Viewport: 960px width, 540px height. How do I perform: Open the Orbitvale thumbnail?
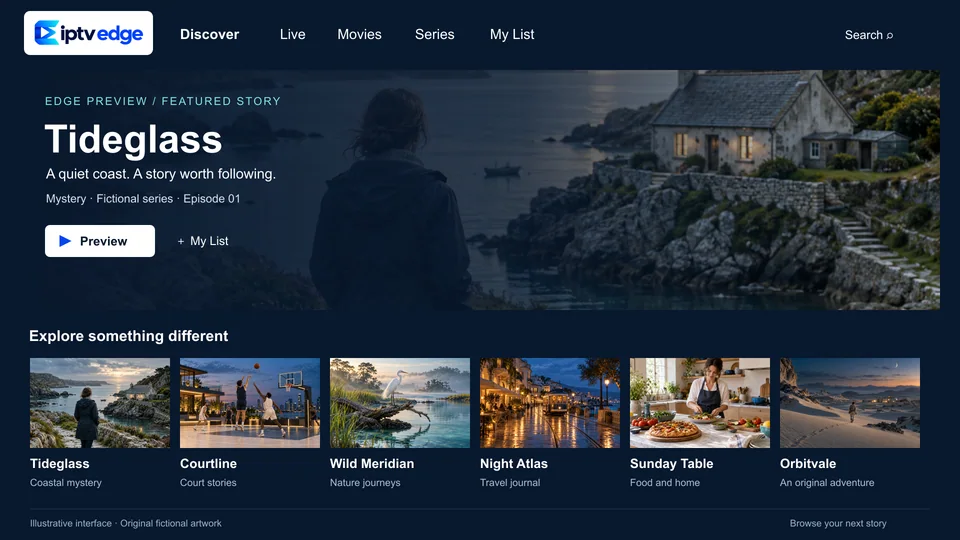pyautogui.click(x=850, y=403)
